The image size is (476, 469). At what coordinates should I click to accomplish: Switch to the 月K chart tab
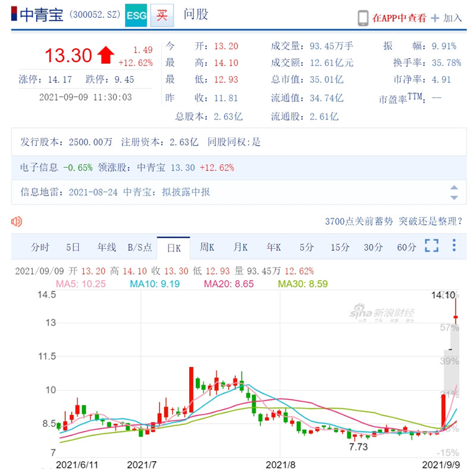(240, 247)
